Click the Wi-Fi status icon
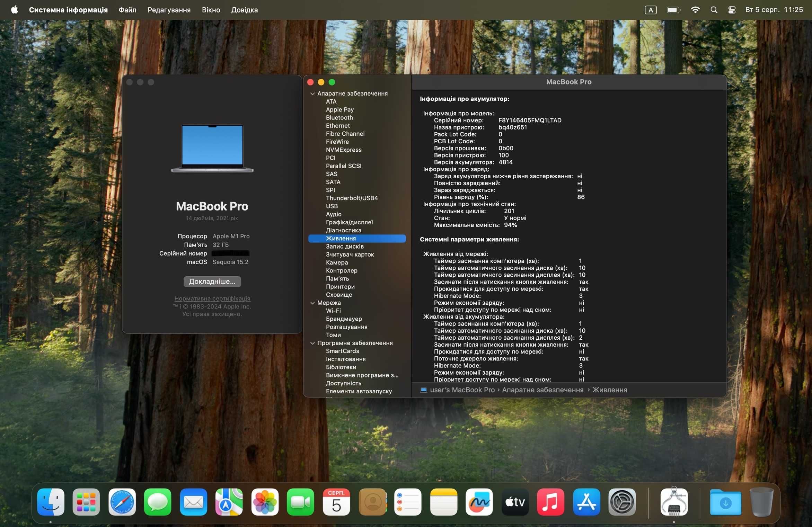Viewport: 812px width, 527px height. point(695,10)
